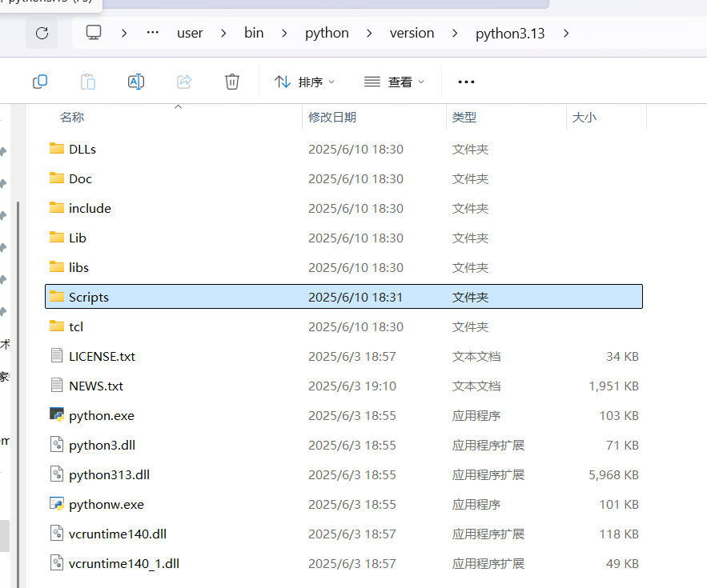707x588 pixels.
Task: Sort by 大小 column header
Action: [x=584, y=117]
